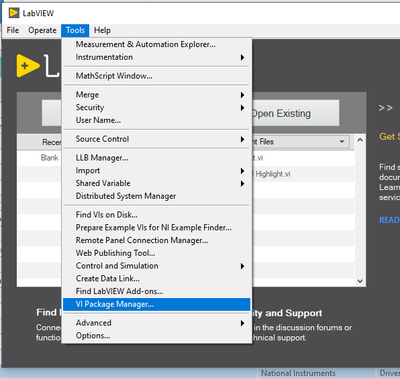
Task: Expand the side panel double-arrow chevrons
Action: click(386, 108)
